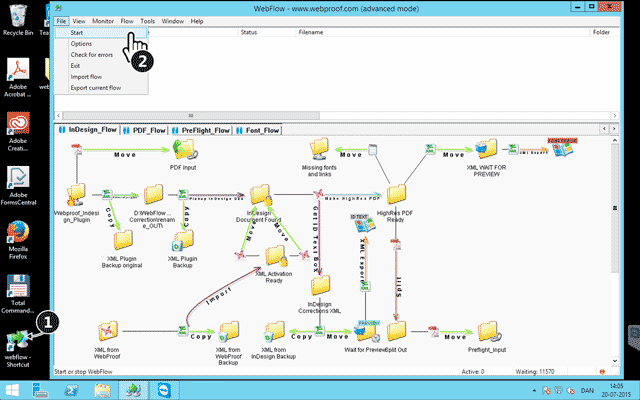Click flow canvas scroll-down arrow
Viewport: 640px width, 400px height.
pos(615,361)
